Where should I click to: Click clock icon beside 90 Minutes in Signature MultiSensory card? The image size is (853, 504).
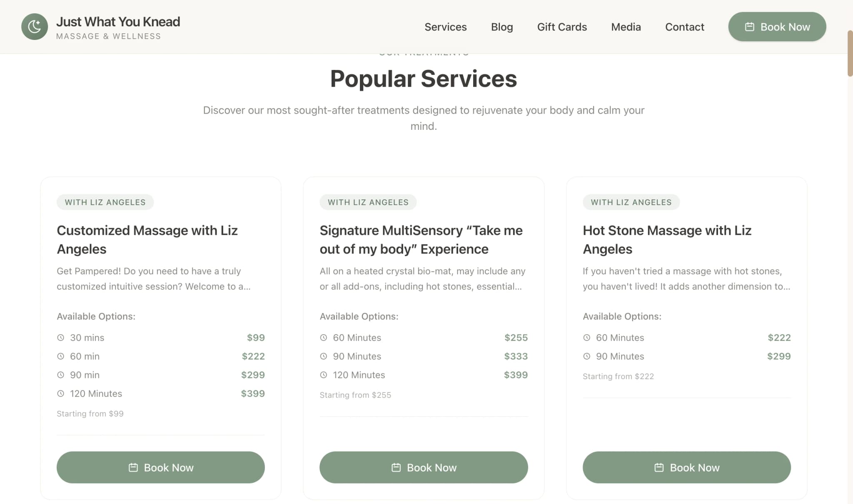pyautogui.click(x=324, y=356)
